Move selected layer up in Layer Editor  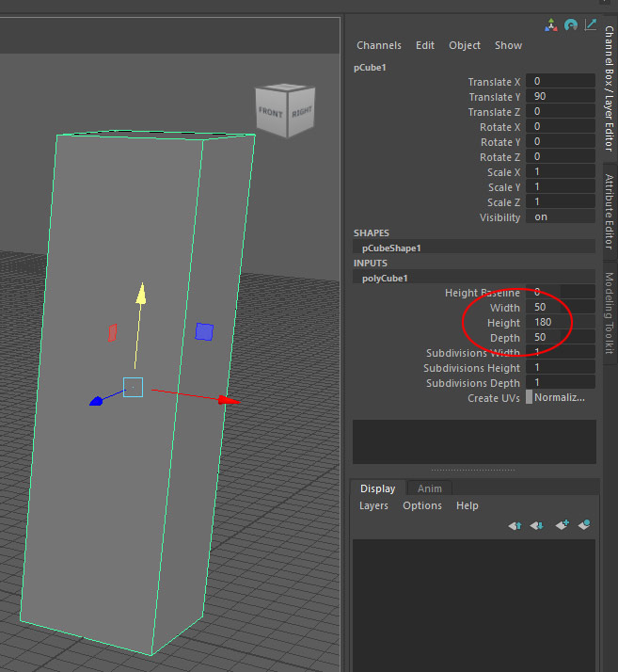click(515, 525)
